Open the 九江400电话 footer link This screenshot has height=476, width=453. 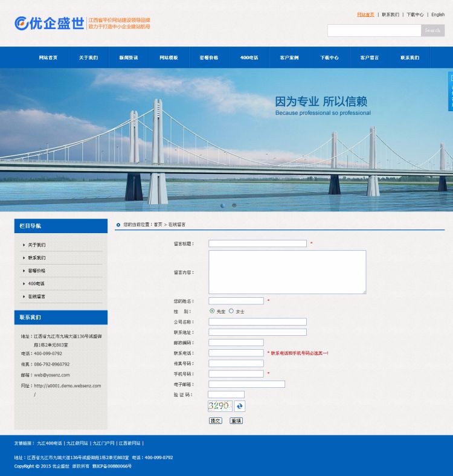click(49, 443)
